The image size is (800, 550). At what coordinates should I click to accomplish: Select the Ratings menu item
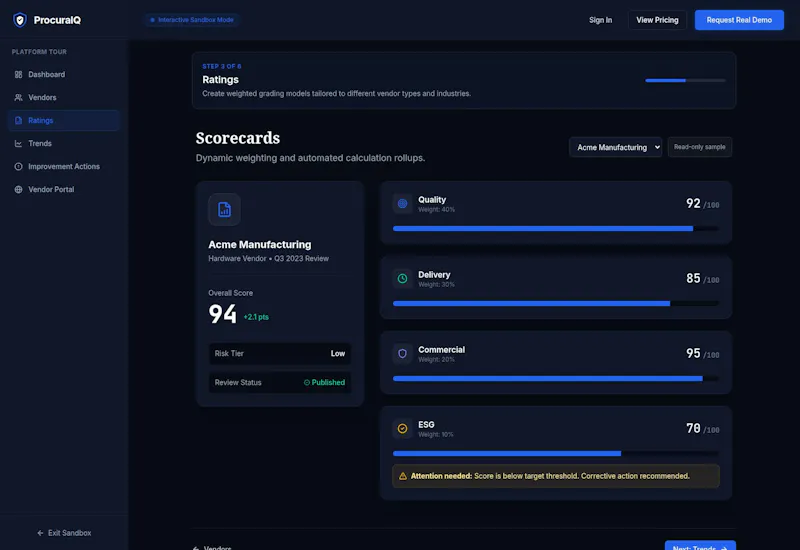(x=64, y=120)
